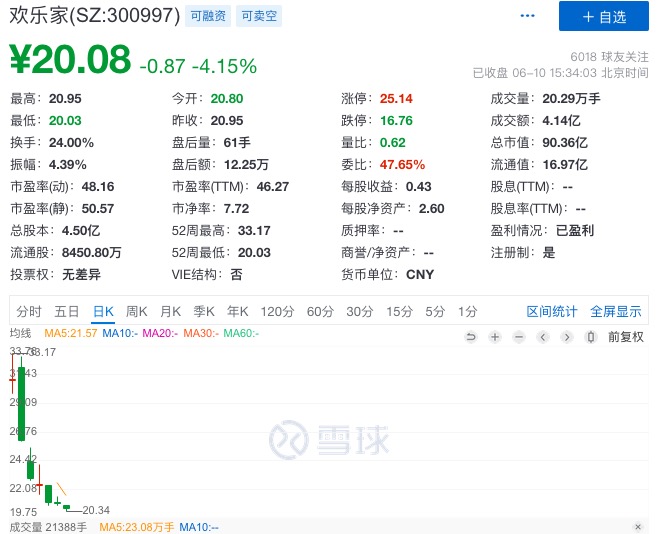
Task: Click the 跌停 value 16.76
Action: pyautogui.click(x=396, y=121)
